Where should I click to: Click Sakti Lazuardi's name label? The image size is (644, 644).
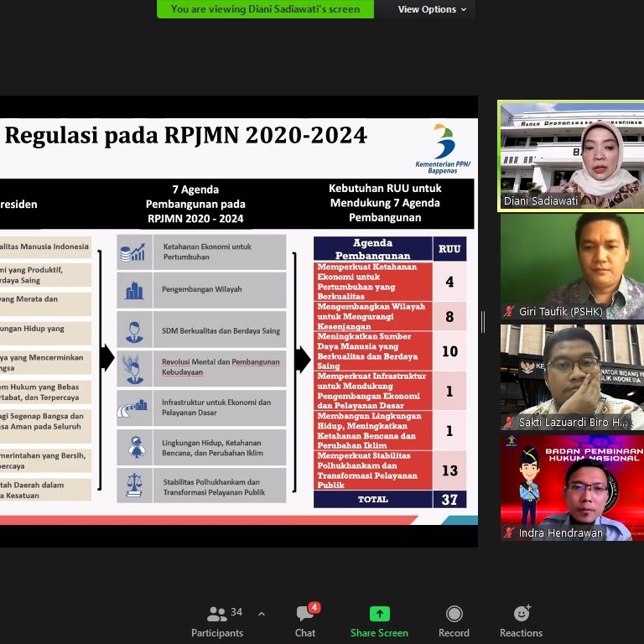(573, 422)
